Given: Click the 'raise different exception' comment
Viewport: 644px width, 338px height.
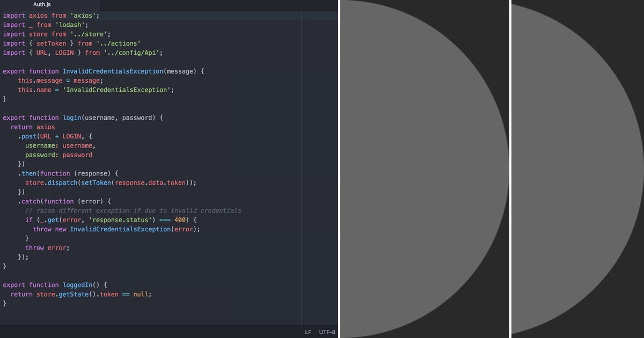Looking at the screenshot, I should (x=134, y=210).
